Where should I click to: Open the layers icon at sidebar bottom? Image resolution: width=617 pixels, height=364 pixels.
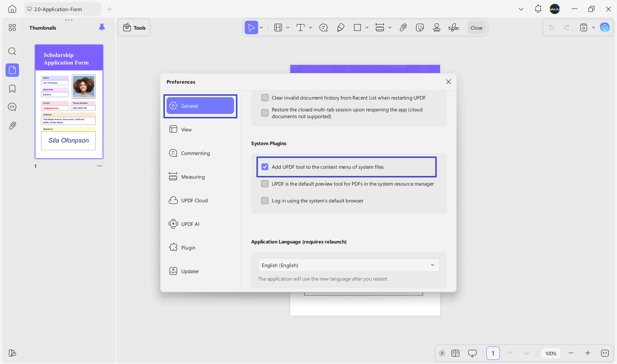pyautogui.click(x=12, y=353)
